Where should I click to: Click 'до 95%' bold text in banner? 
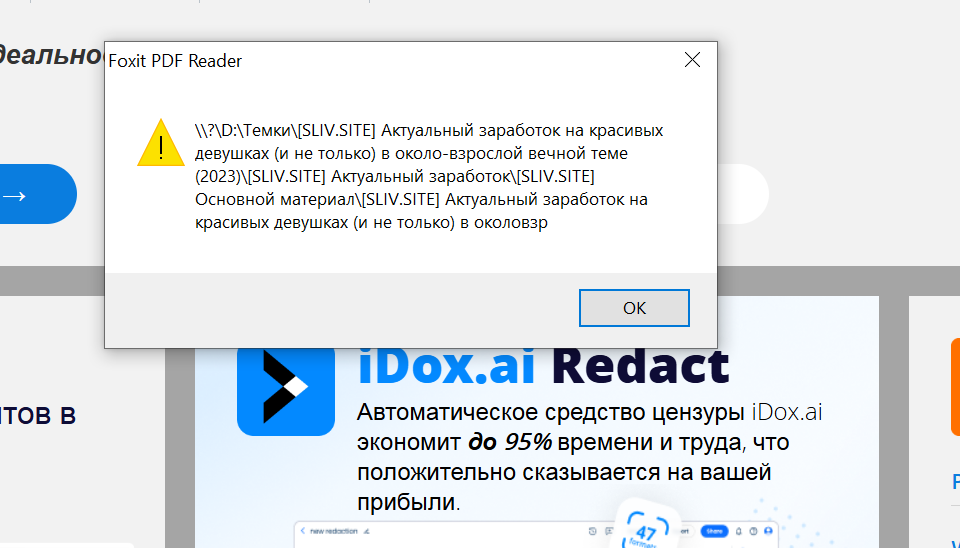coord(510,441)
